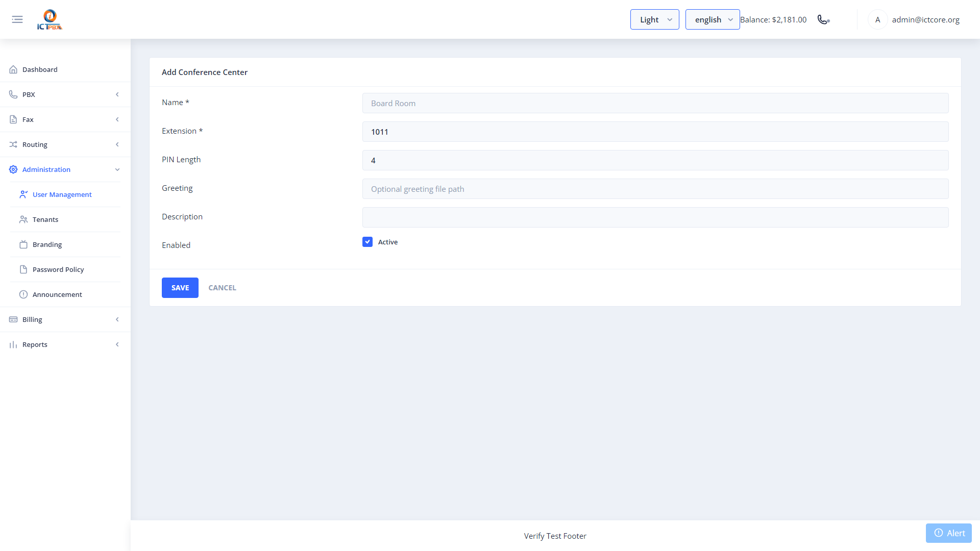Click the SAVE button
The height and width of the screenshot is (551, 980).
tap(180, 288)
